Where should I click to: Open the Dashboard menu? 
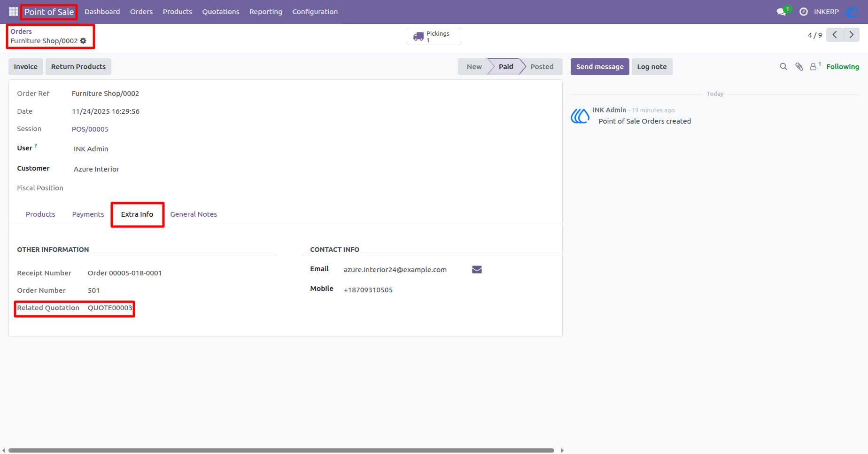click(102, 12)
